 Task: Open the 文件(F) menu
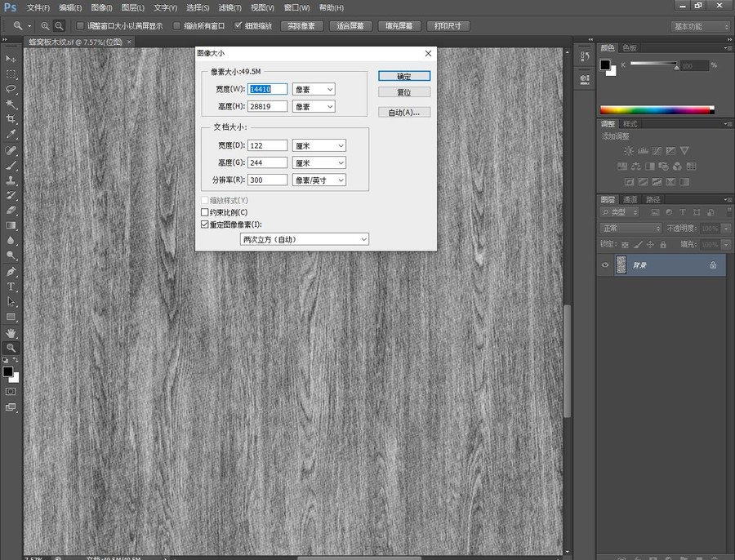(x=38, y=7)
